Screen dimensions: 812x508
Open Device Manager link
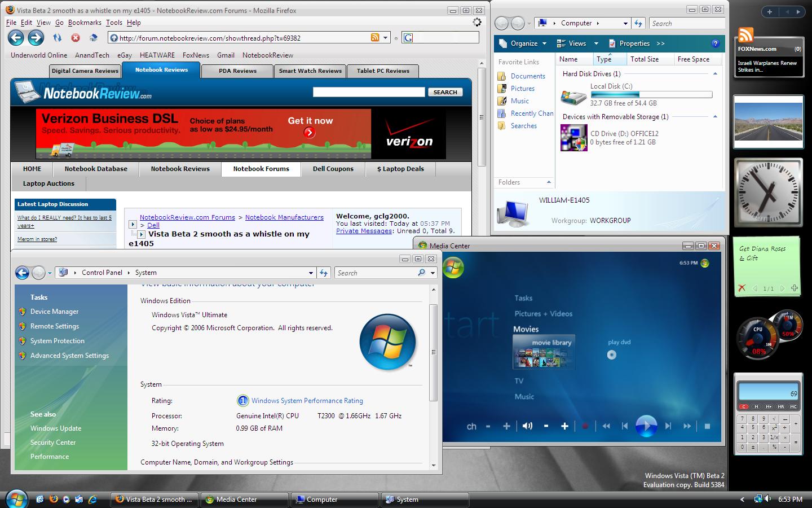pyautogui.click(x=54, y=312)
